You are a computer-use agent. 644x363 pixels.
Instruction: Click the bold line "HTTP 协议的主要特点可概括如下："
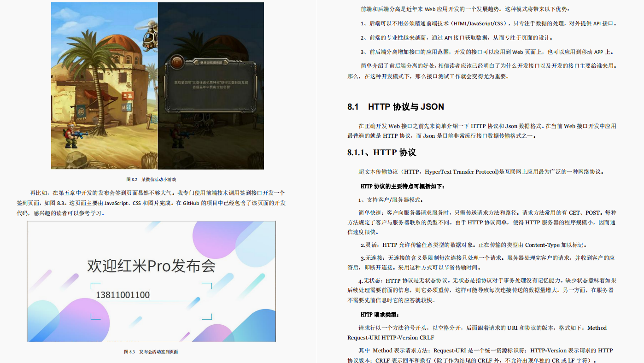pos(403,187)
